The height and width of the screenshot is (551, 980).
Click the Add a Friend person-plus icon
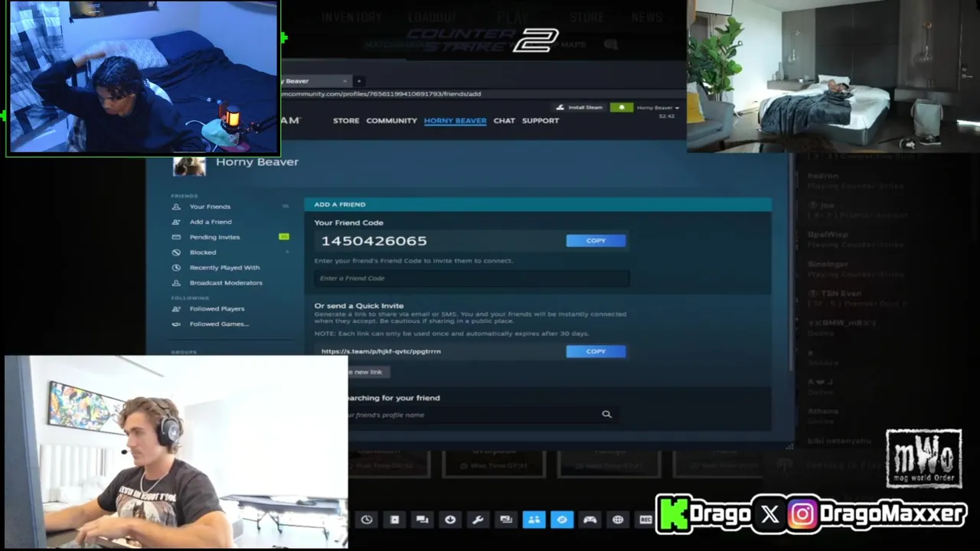point(176,222)
